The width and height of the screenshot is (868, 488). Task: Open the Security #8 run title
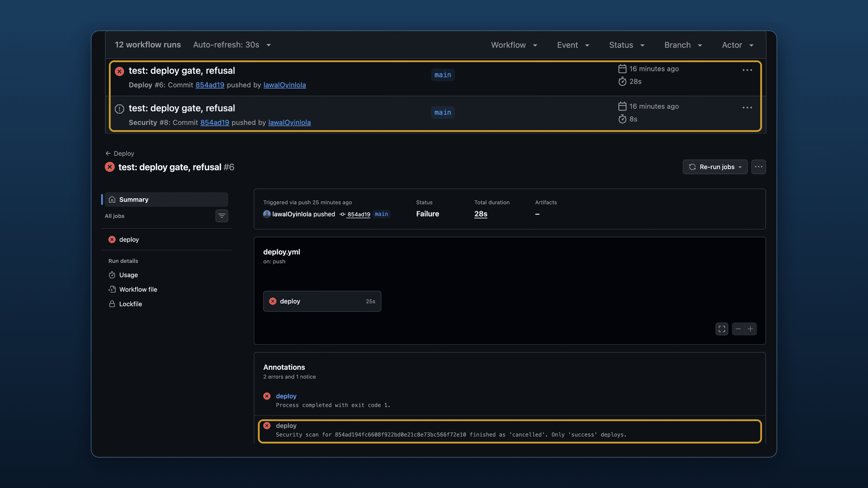[182, 108]
